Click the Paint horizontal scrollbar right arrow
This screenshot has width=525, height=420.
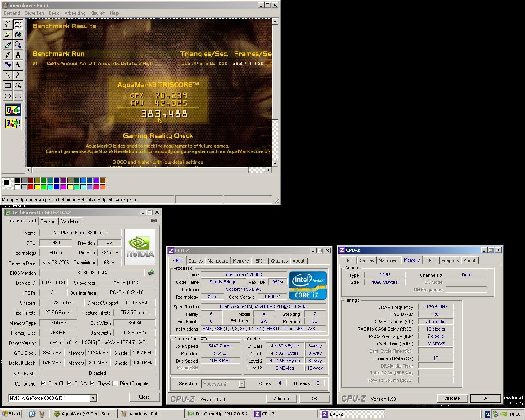coord(268,170)
